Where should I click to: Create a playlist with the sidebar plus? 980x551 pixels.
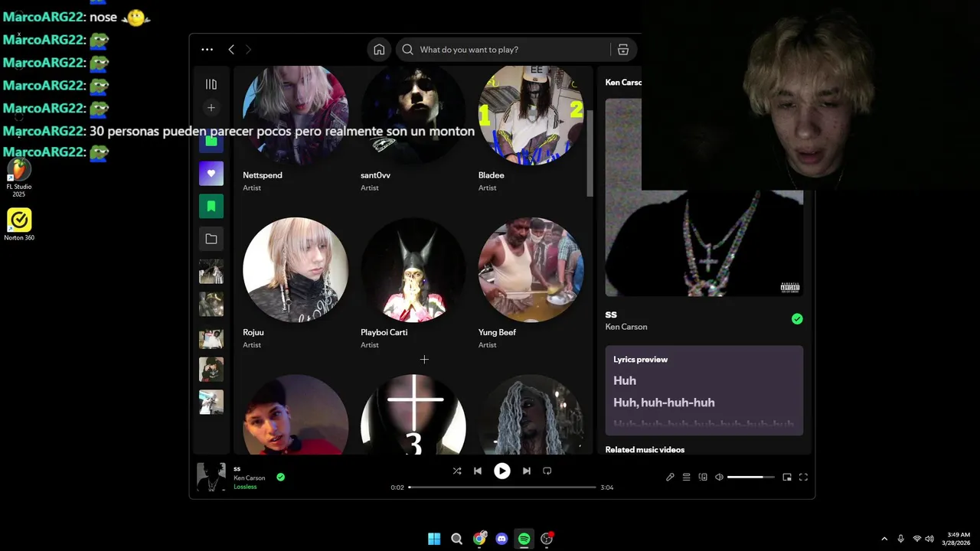coord(211,108)
